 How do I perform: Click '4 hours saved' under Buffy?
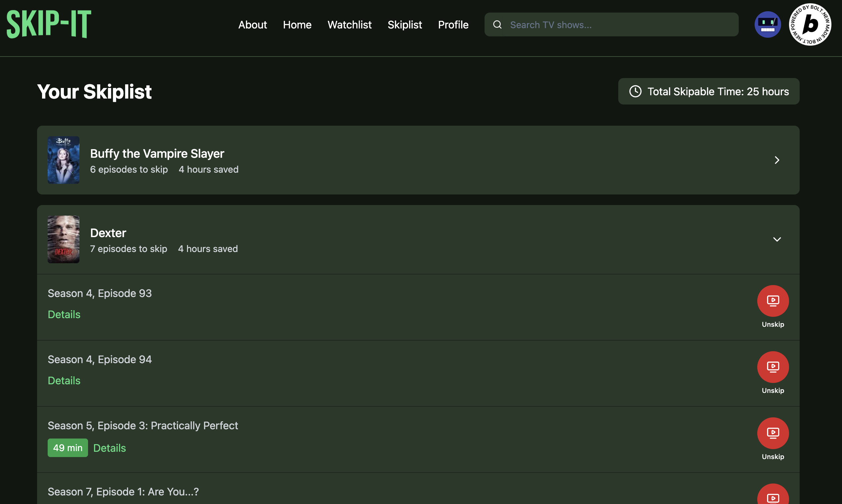pos(209,169)
